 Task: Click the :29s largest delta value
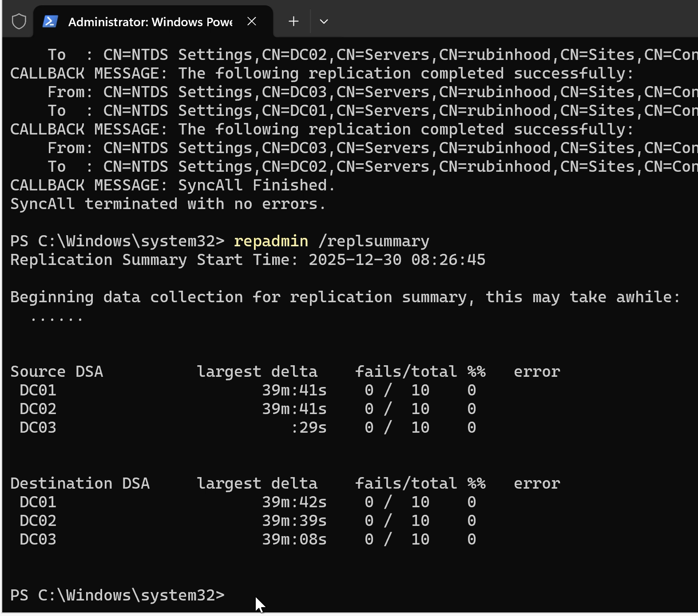pos(309,427)
